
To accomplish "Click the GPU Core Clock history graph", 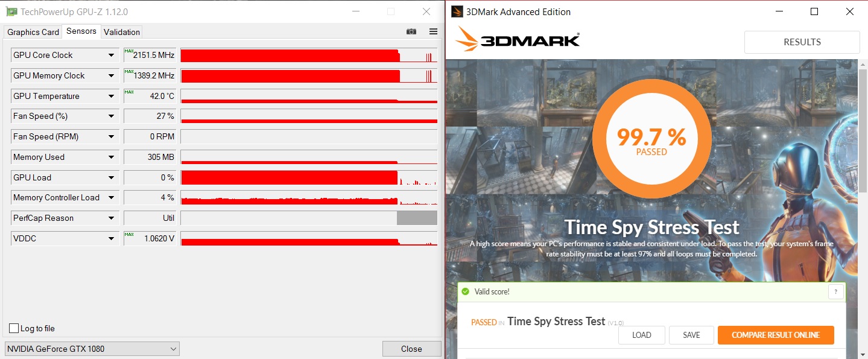I will [x=309, y=55].
